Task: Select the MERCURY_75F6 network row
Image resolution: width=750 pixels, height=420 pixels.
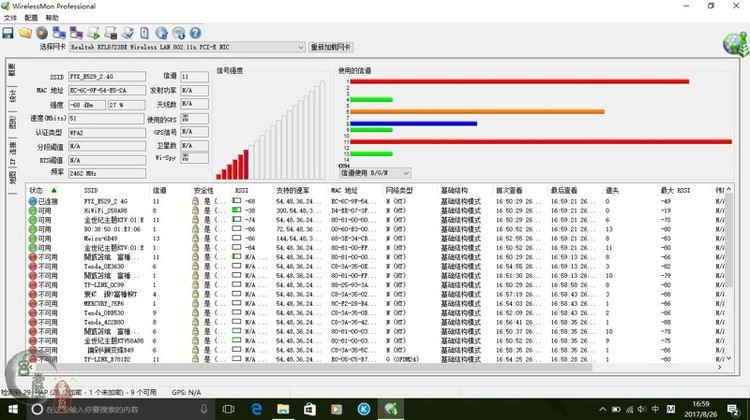Action: 377,304
